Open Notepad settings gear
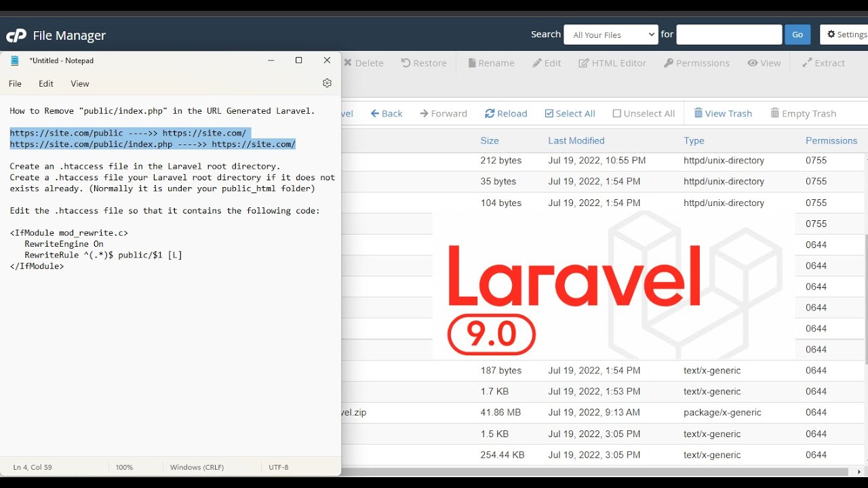This screenshot has height=488, width=868. point(327,83)
